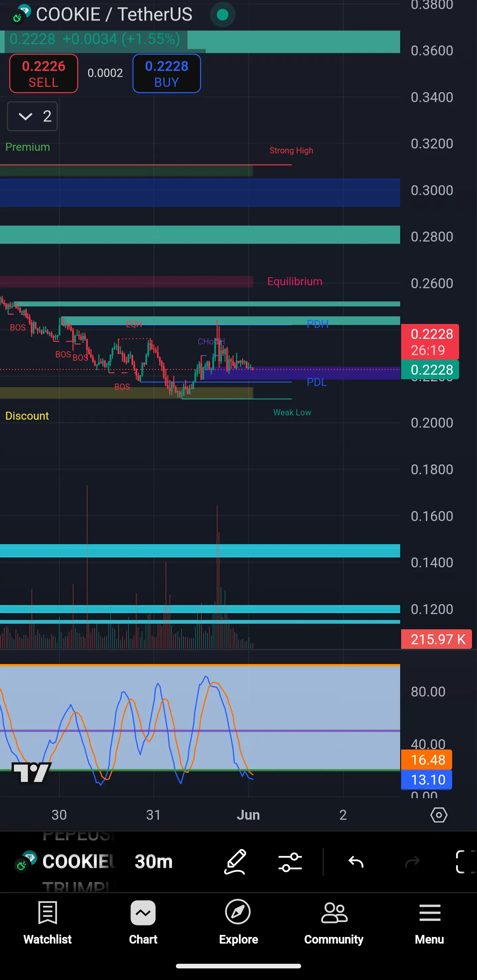477x980 pixels.
Task: Expand the collapsed indicators legend showing 2
Action: (x=32, y=116)
